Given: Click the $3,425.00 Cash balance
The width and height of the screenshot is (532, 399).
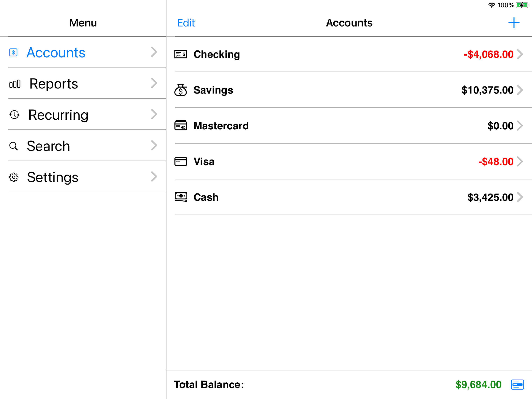Looking at the screenshot, I should coord(490,197).
